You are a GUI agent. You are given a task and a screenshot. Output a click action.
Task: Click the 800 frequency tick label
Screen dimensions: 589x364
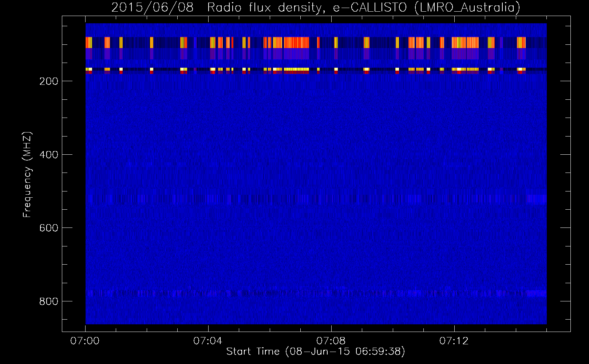(x=49, y=301)
